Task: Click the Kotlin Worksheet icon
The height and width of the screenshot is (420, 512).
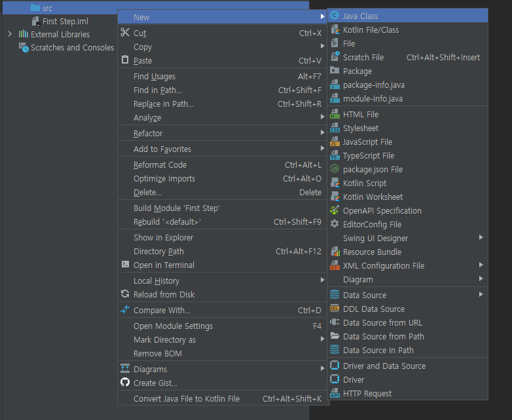Action: (335, 197)
